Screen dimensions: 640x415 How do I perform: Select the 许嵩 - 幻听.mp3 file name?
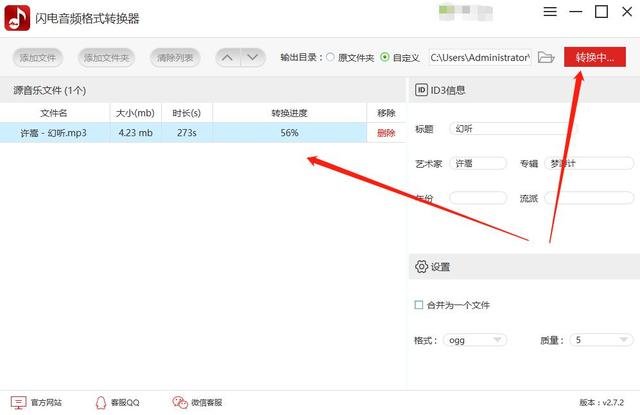click(53, 133)
